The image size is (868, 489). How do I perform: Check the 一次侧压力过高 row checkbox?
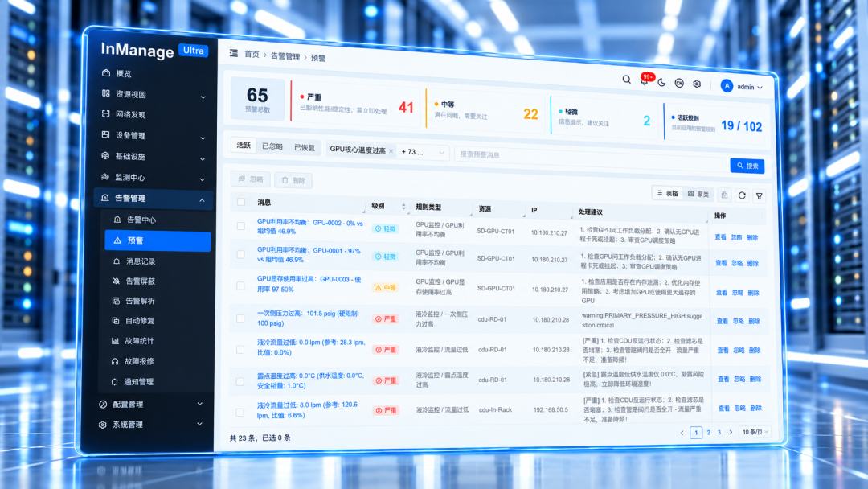pos(240,318)
